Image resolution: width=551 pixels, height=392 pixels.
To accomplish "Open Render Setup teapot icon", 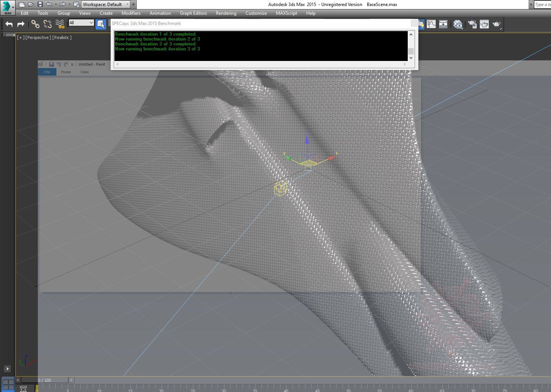I will (472, 24).
